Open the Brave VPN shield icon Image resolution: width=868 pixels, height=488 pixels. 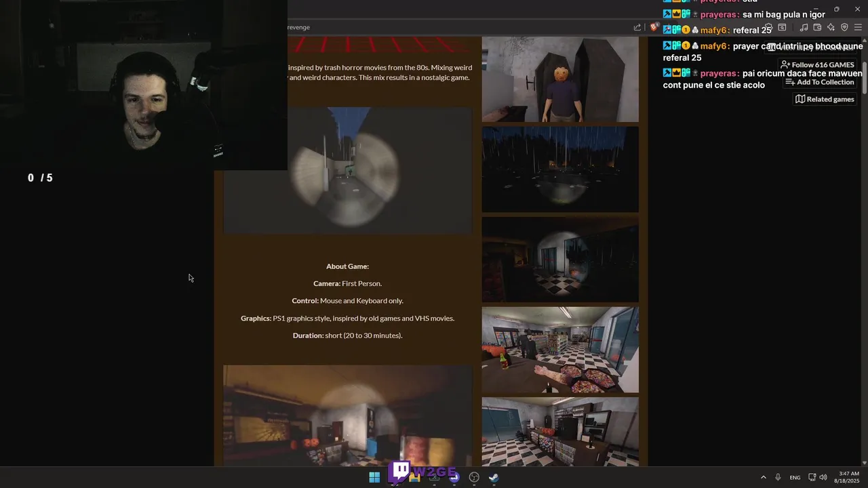pos(844,27)
